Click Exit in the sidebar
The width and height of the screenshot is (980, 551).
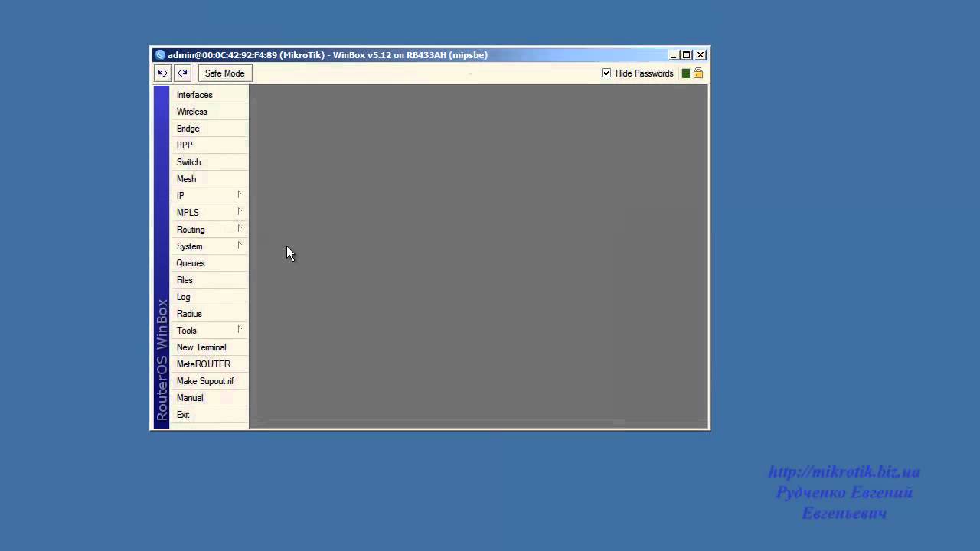coord(209,415)
